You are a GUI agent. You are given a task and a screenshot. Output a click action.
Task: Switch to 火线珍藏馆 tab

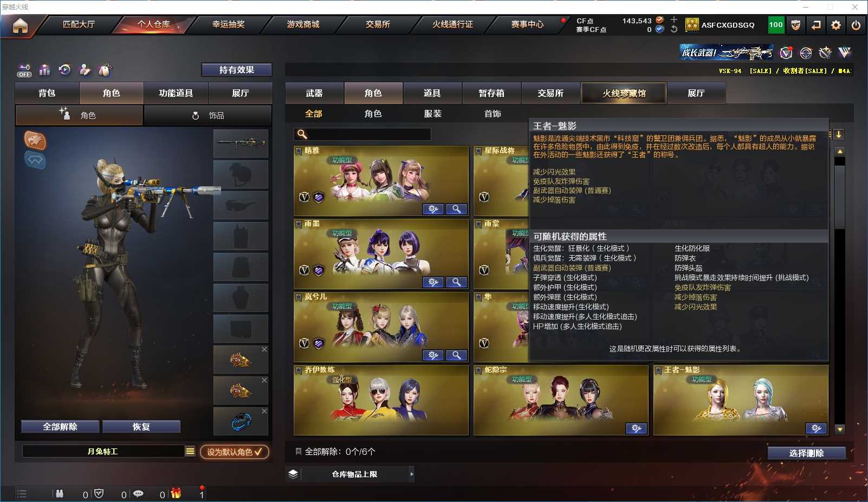point(624,93)
